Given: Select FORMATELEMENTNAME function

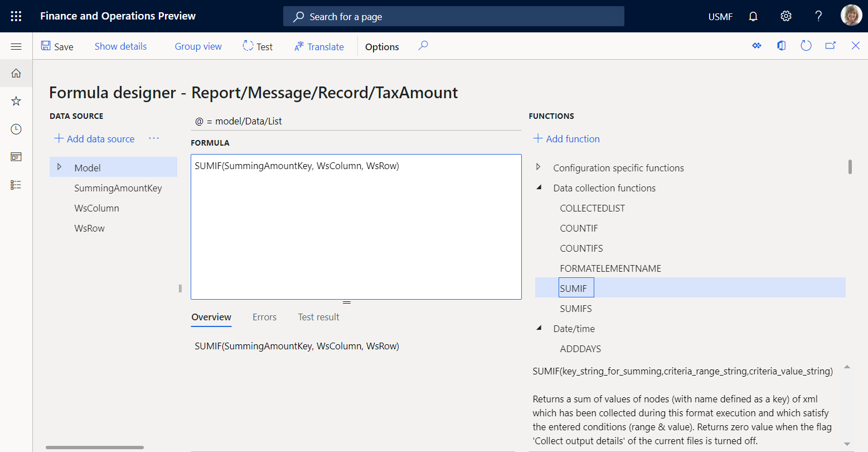Looking at the screenshot, I should click(x=610, y=268).
